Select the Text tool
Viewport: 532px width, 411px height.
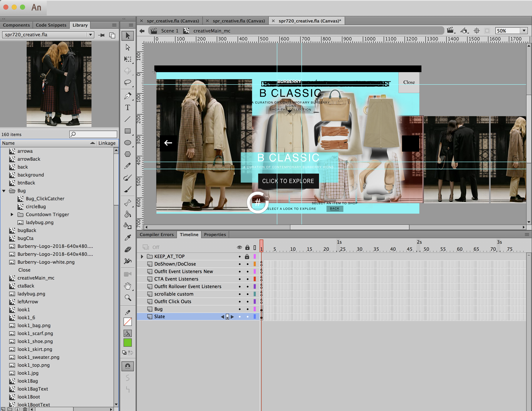click(x=127, y=107)
